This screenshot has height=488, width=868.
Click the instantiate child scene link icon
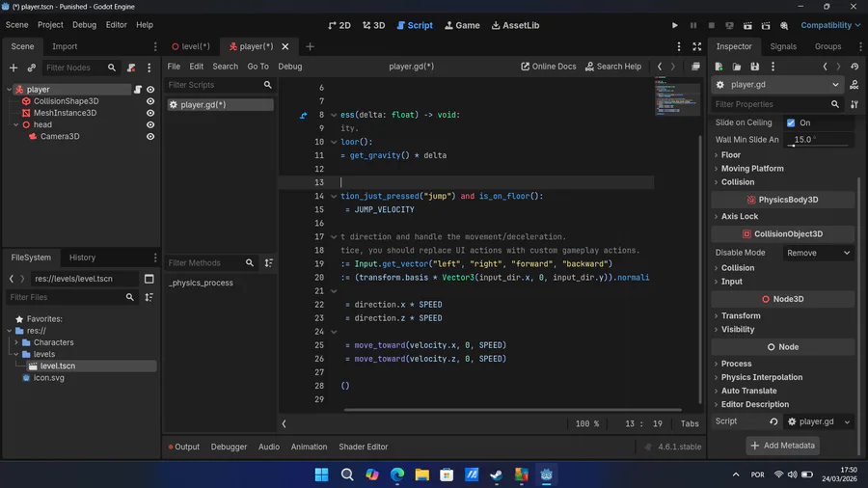(32, 68)
